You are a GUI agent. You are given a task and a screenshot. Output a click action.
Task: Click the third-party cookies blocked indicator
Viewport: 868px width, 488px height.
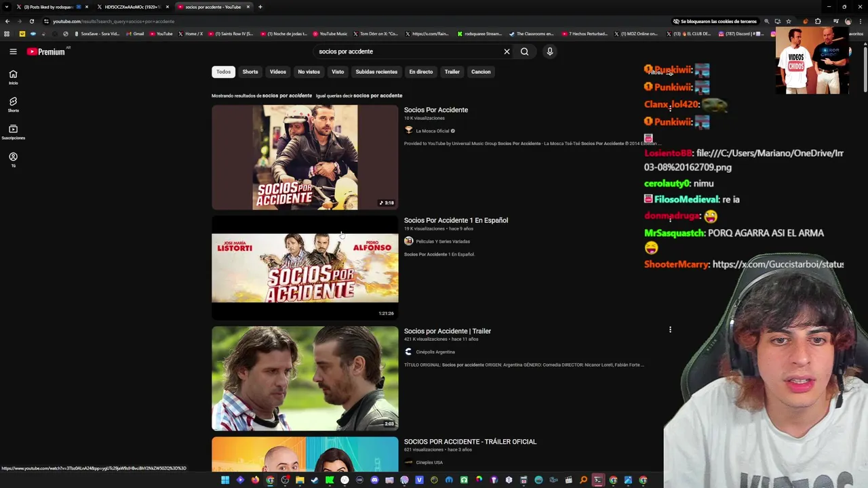(715, 21)
